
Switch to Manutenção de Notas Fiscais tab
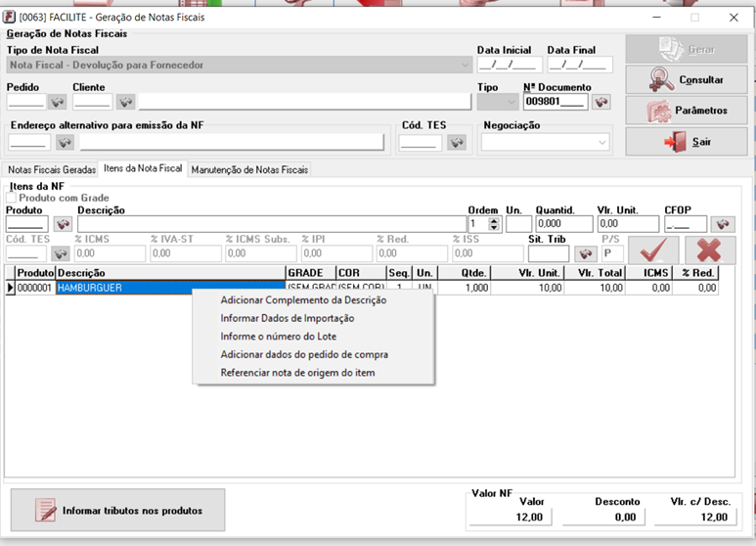[249, 170]
